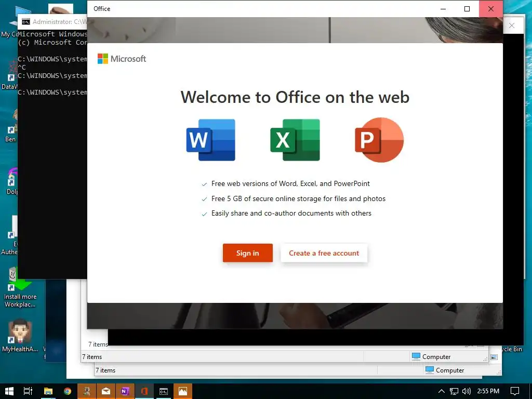
Task: Open the volume control tray icon
Action: [467, 391]
